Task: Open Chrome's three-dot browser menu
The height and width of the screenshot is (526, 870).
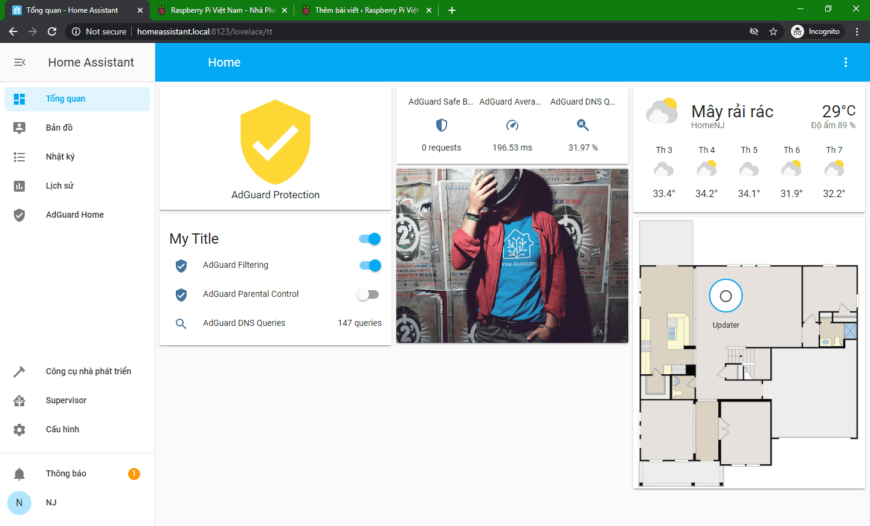Action: 856,31
